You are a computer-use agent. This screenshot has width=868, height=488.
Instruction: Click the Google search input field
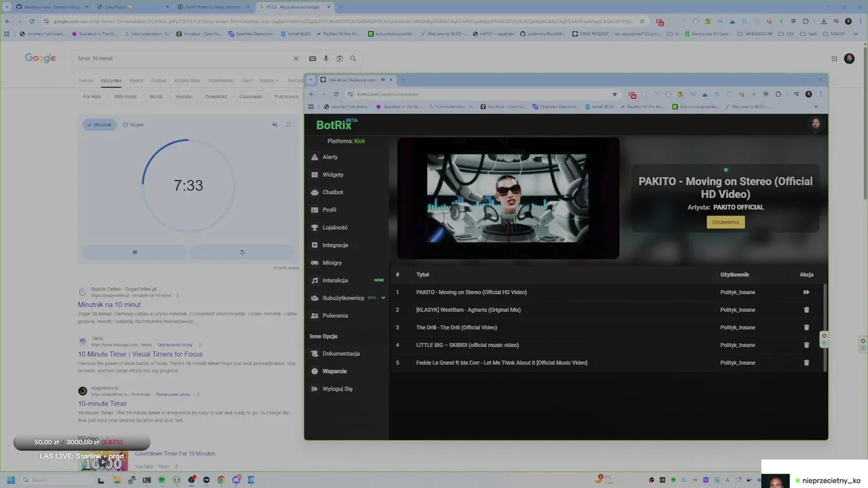click(x=183, y=58)
